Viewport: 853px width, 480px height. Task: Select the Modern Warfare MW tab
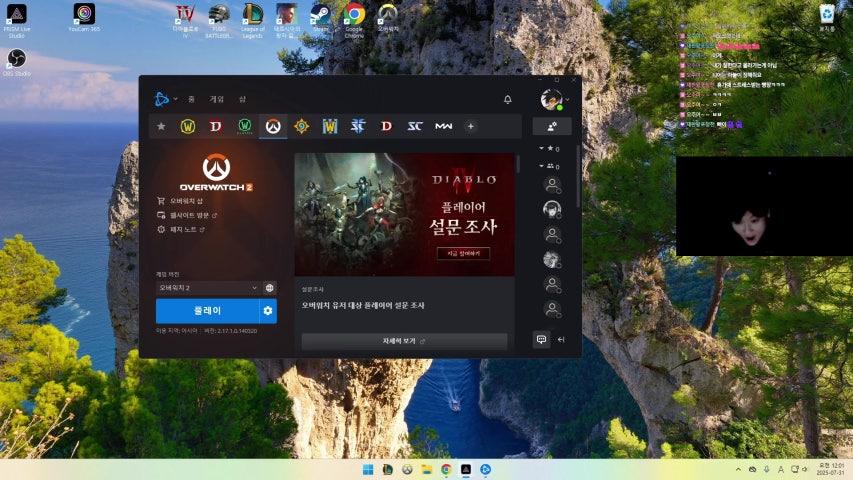[x=443, y=126]
